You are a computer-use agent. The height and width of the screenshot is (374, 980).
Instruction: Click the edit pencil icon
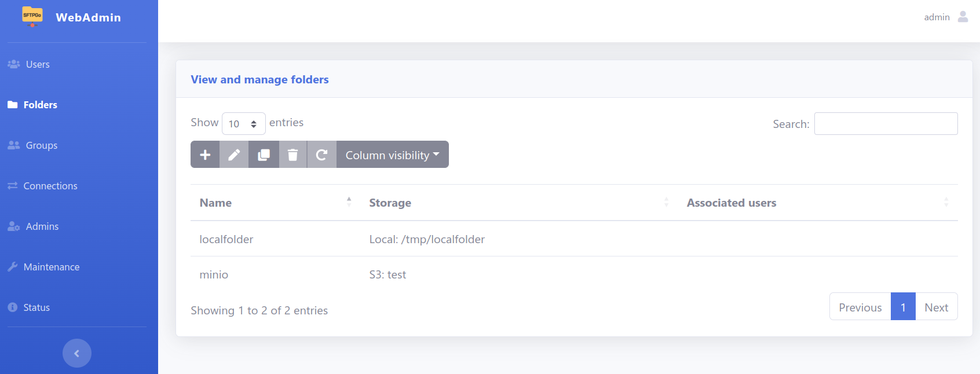[234, 155]
